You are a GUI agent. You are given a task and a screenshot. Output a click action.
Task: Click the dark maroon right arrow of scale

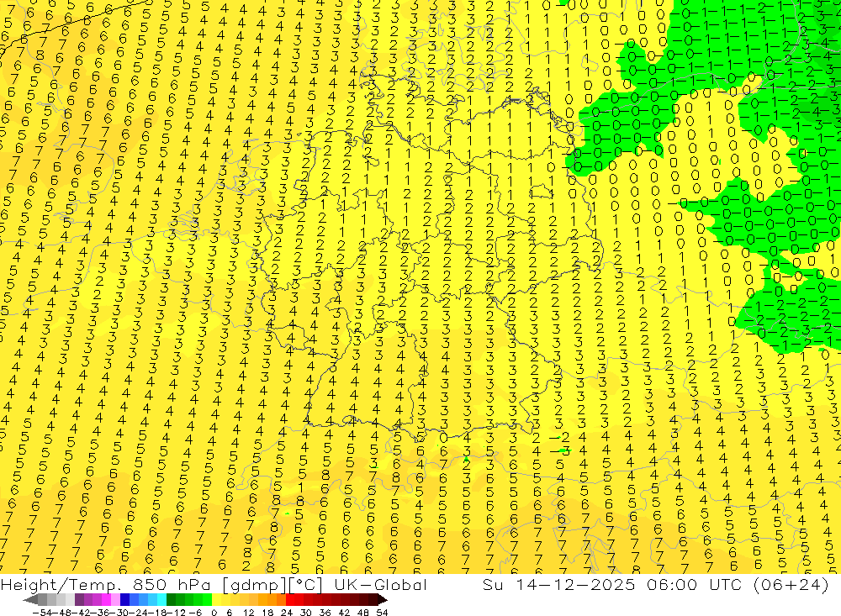[382, 600]
